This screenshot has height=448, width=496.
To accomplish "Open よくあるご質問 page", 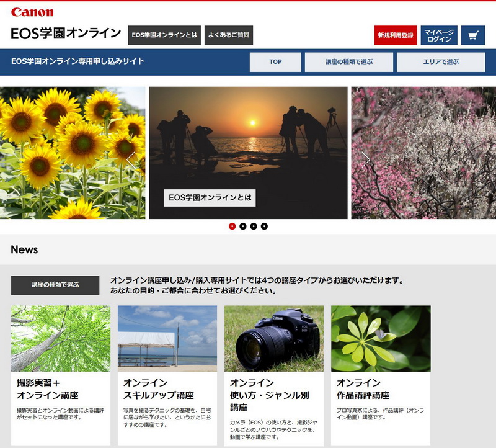I will point(229,35).
